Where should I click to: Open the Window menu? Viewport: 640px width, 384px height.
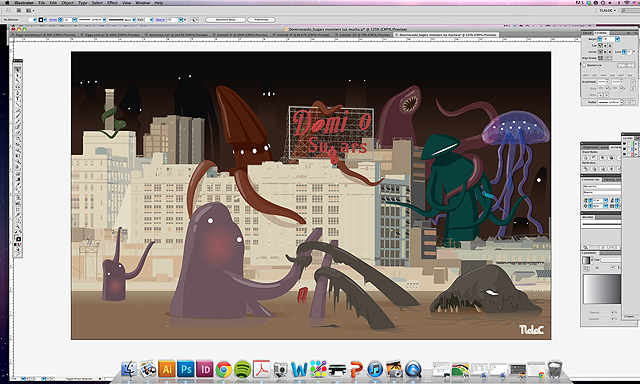click(x=142, y=2)
